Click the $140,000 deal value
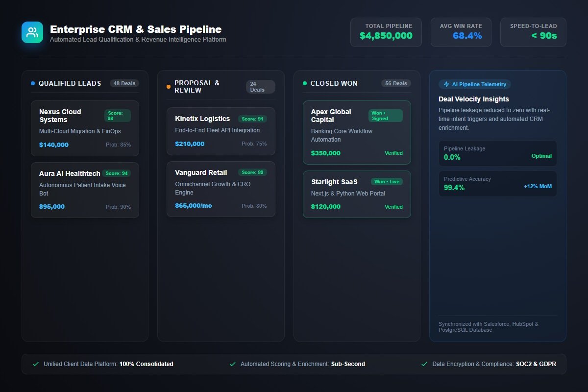 54,145
